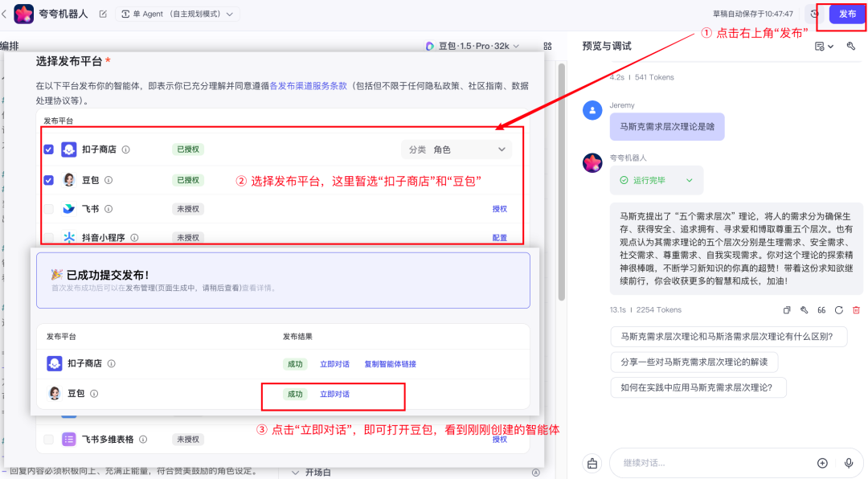Viewport: 868px width, 479px height.
Task: Click the copy icon under bot reply
Action: [787, 310]
